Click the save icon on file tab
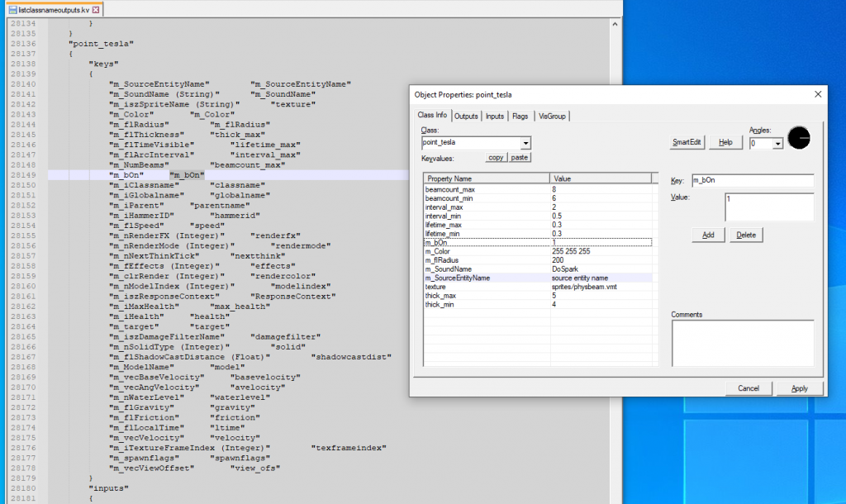 point(12,10)
